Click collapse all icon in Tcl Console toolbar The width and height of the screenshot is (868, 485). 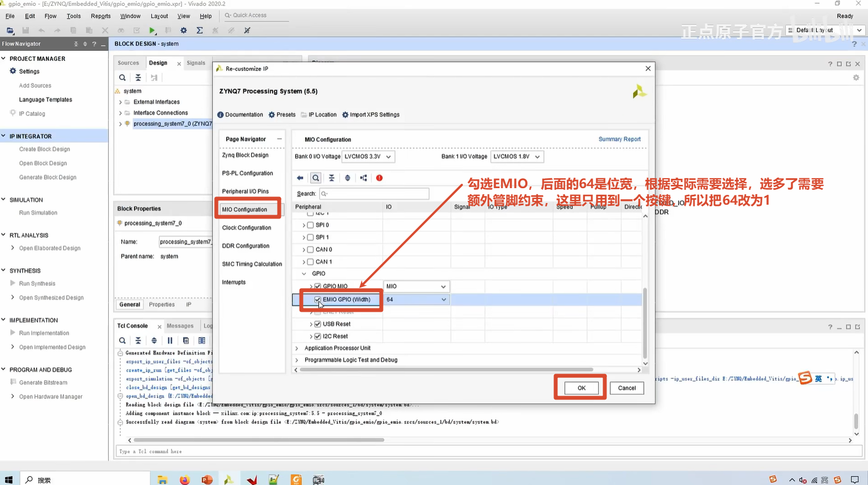(139, 340)
